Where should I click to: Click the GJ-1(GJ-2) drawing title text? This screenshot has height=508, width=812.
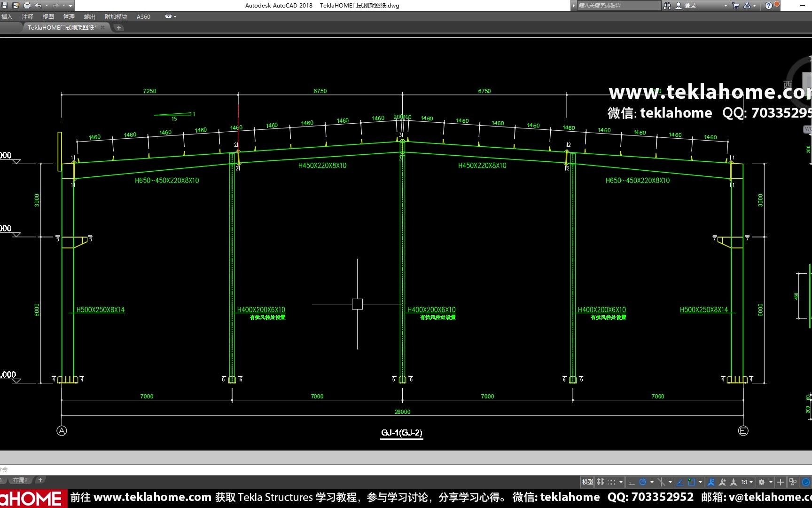(402, 433)
